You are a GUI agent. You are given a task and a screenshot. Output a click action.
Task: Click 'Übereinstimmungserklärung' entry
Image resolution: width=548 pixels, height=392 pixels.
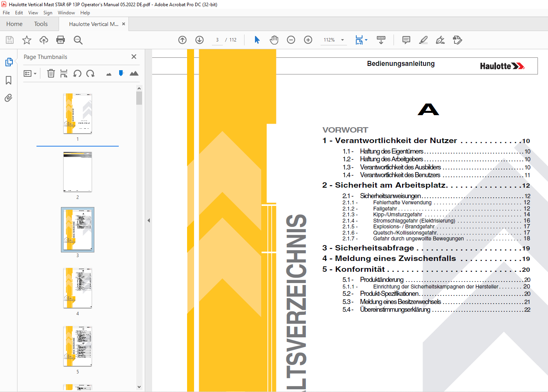click(395, 309)
